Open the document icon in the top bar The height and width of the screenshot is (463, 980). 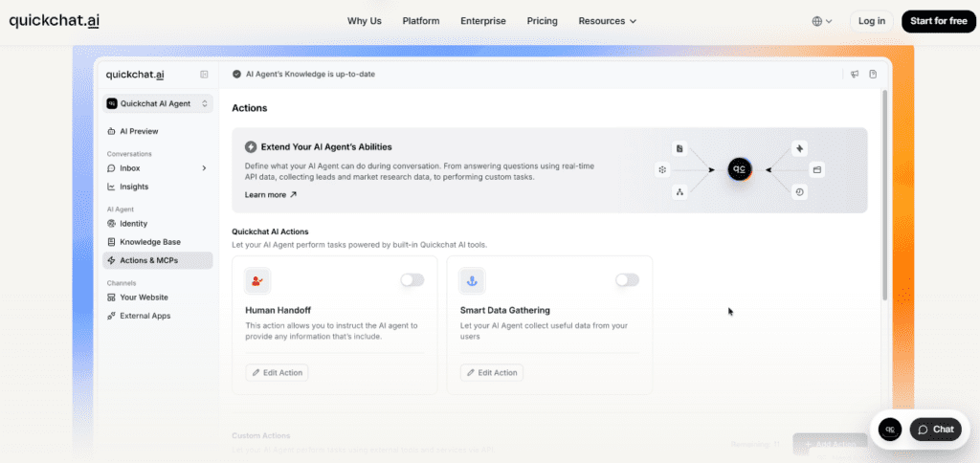[873, 74]
